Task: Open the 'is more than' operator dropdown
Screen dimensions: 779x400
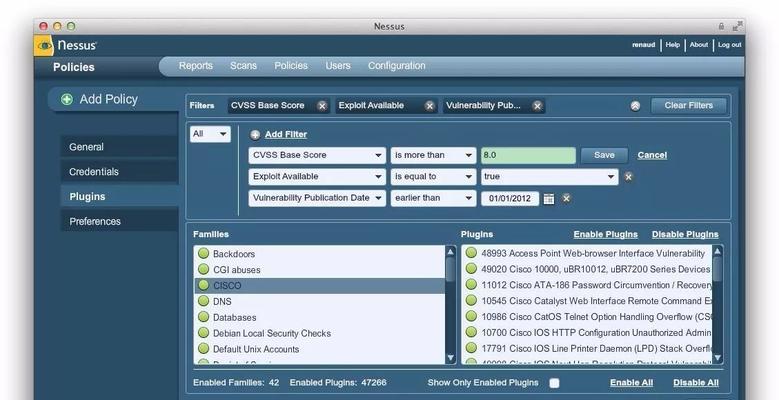Action: (433, 156)
